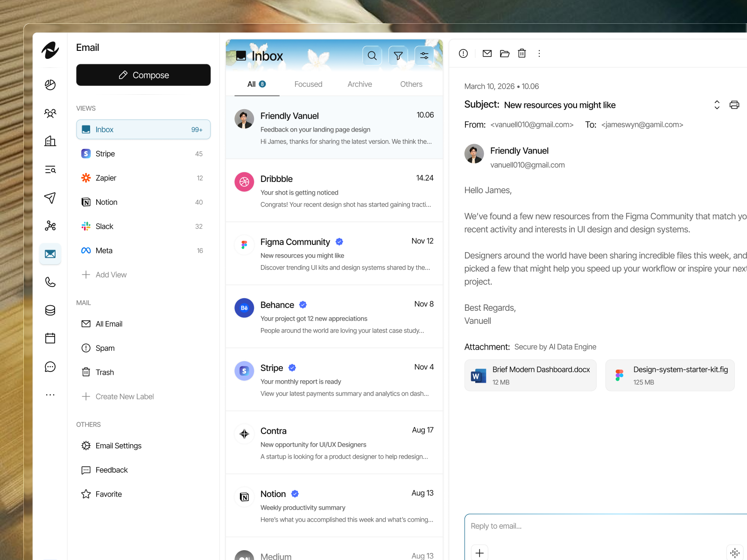Start voice input with the waveform icon
This screenshot has width=747, height=560.
pos(735,553)
